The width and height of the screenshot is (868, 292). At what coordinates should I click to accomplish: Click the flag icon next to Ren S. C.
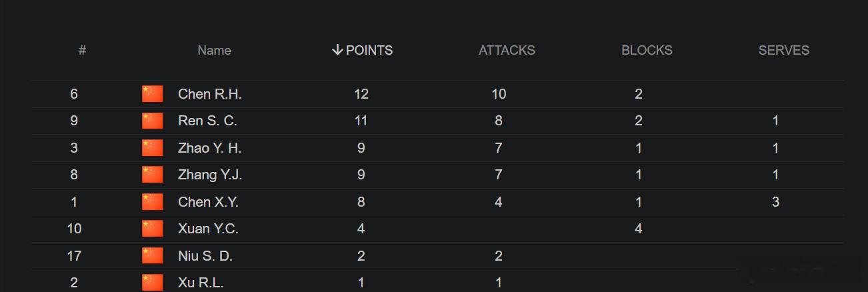[x=152, y=121]
